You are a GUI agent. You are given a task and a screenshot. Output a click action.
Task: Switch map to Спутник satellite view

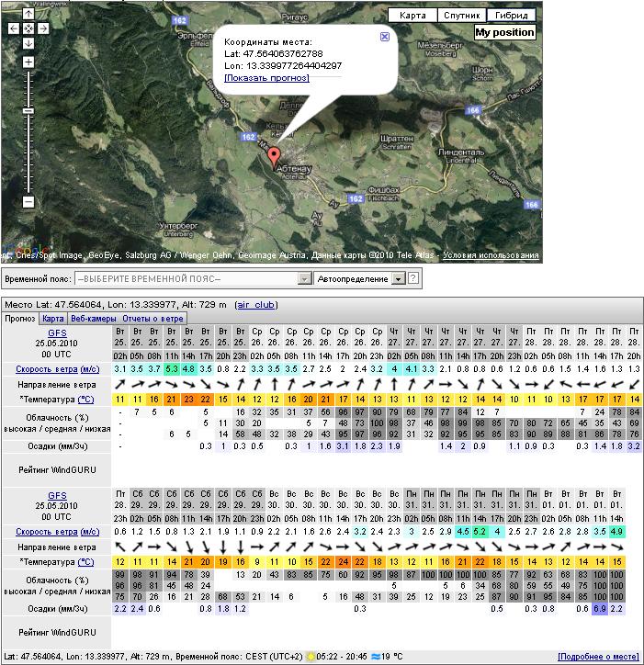(460, 16)
